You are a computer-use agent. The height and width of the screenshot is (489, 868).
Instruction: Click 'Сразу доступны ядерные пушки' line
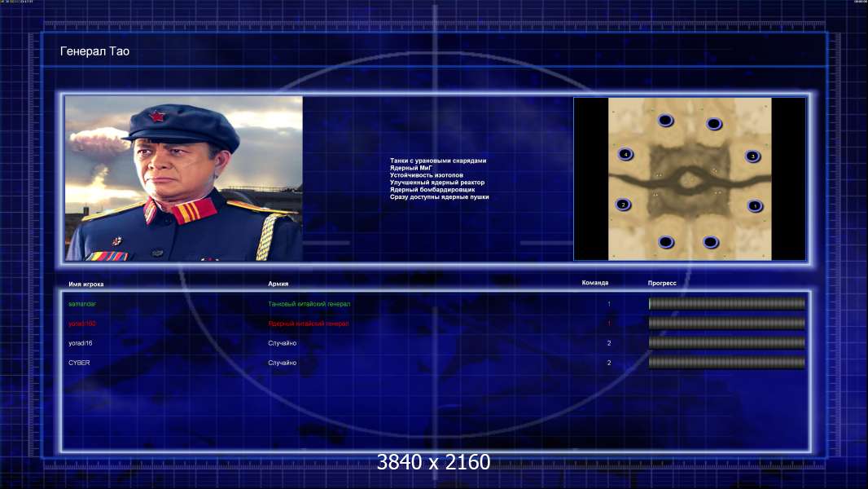439,196
